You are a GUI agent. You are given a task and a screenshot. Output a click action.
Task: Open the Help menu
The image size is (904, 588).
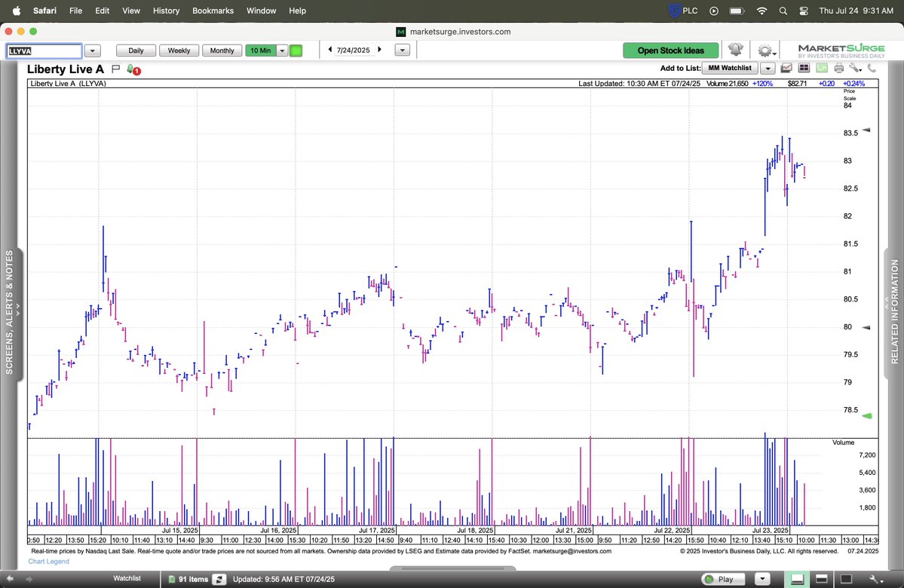coord(298,11)
